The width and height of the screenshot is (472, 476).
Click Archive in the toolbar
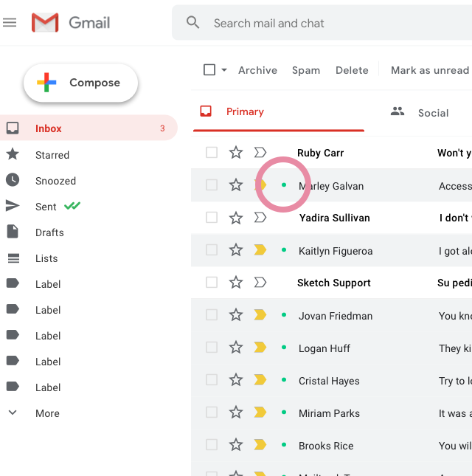click(257, 70)
